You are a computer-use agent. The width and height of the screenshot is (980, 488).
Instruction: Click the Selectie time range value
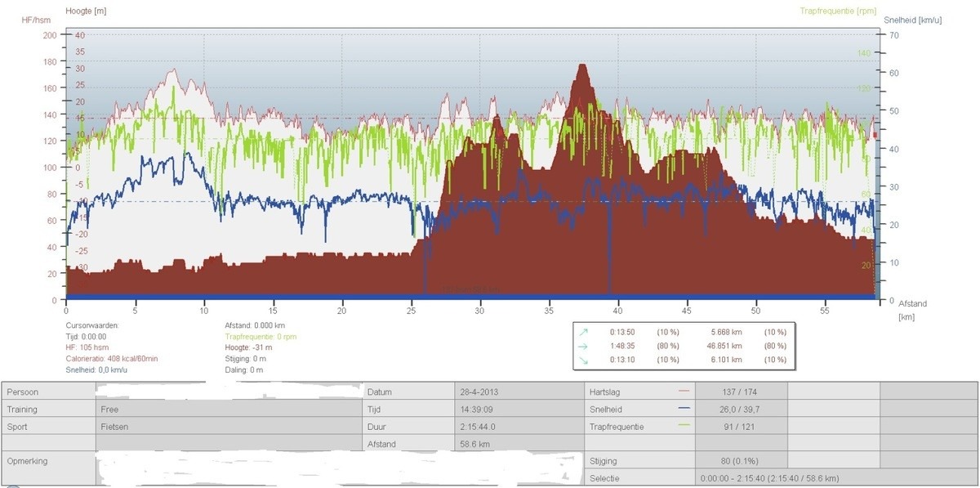coord(769,478)
